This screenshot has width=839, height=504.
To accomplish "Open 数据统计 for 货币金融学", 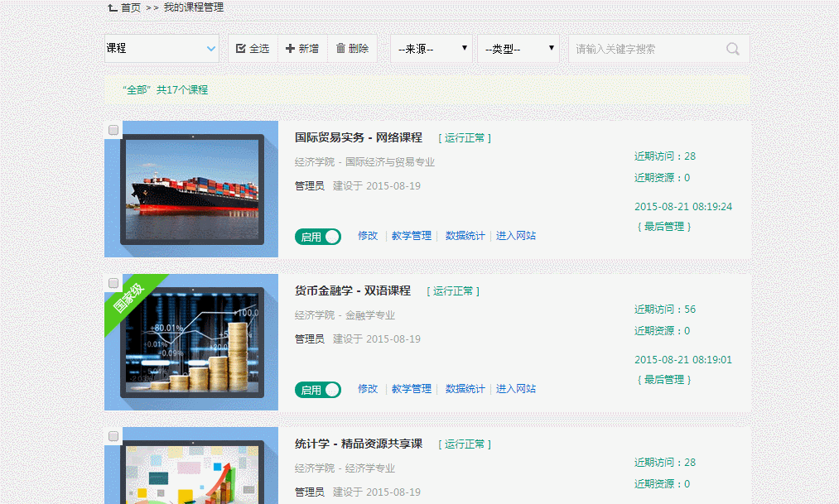I will point(465,389).
